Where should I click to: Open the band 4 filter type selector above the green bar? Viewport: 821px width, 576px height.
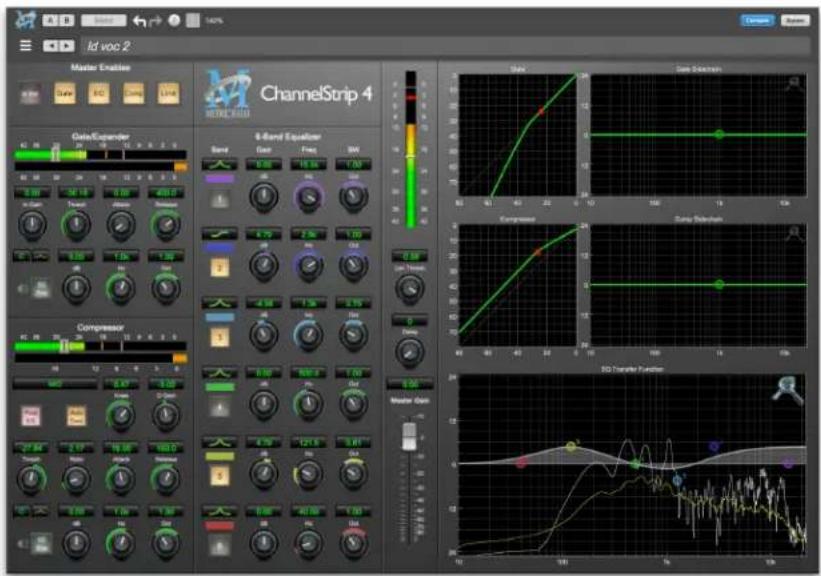pos(220,373)
